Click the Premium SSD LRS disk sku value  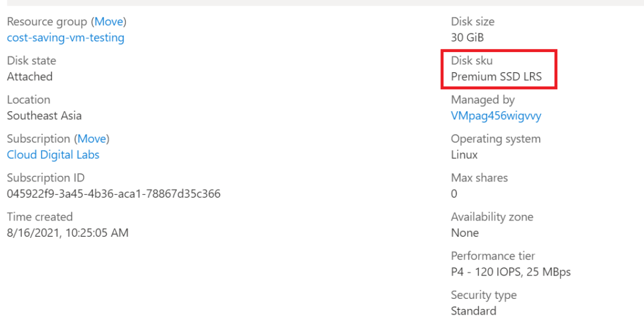pyautogui.click(x=496, y=77)
